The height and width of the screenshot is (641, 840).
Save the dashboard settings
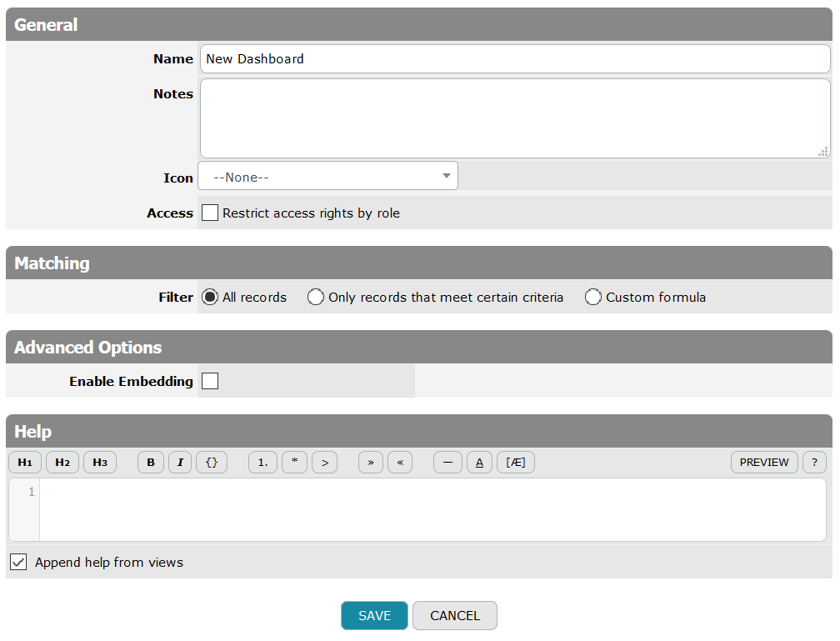point(374,616)
